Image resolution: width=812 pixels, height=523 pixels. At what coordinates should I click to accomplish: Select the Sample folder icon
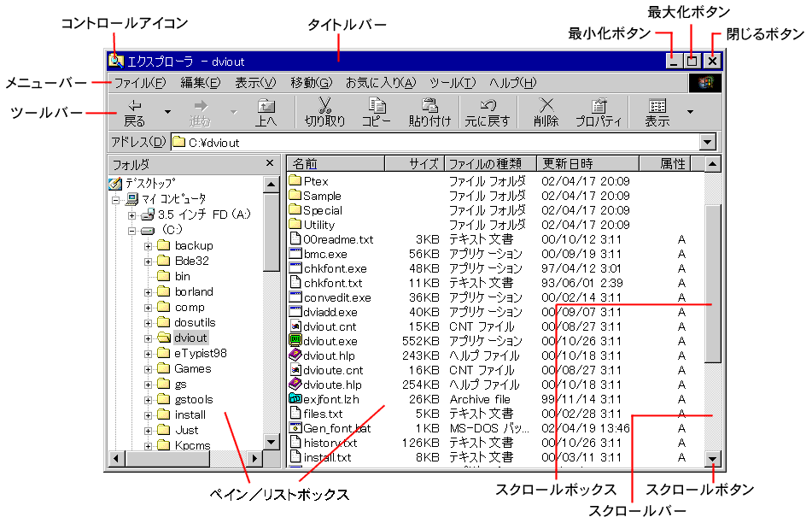point(295,195)
